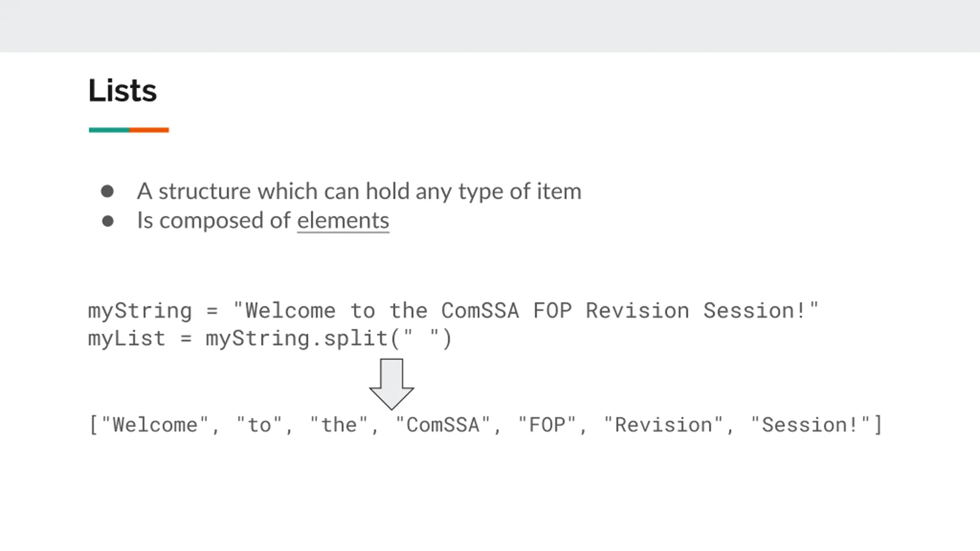This screenshot has width=980, height=551.
Task: Click the myList variable name in code
Action: click(127, 339)
